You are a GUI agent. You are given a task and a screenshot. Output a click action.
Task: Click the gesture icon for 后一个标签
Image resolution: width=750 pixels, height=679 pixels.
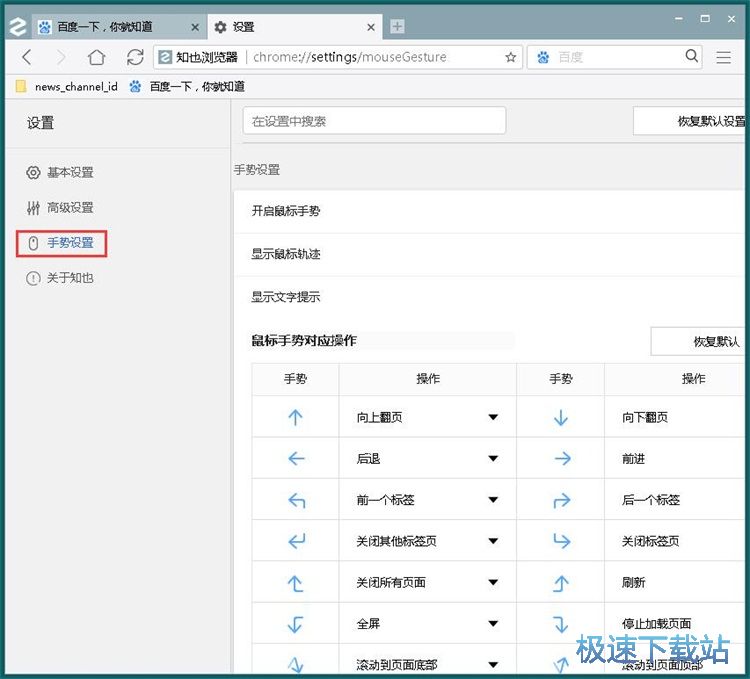click(562, 500)
